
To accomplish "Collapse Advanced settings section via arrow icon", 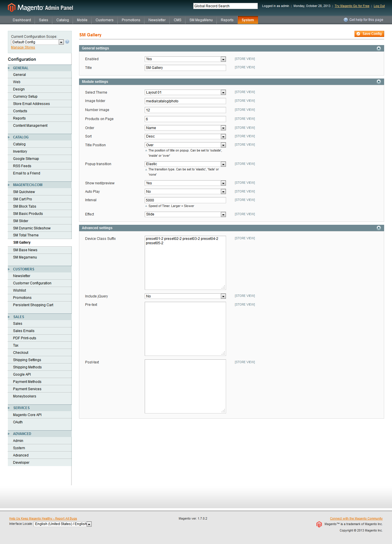I will point(379,228).
